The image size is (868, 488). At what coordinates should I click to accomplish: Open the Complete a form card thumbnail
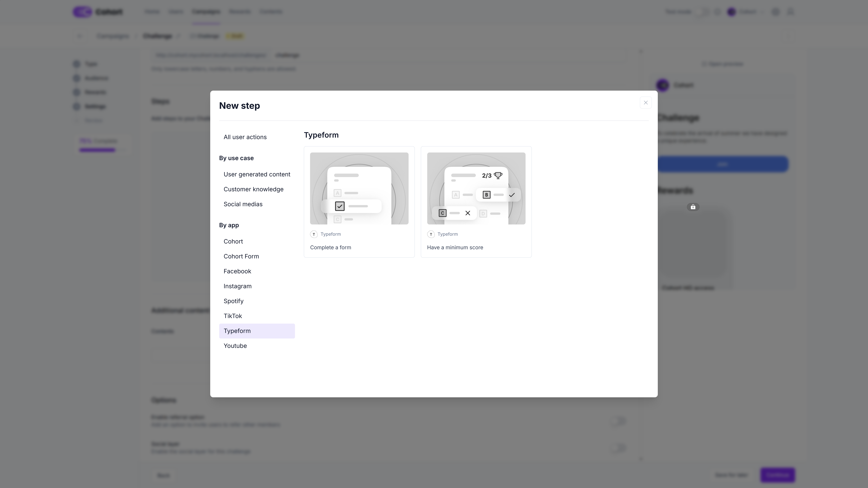click(x=359, y=188)
